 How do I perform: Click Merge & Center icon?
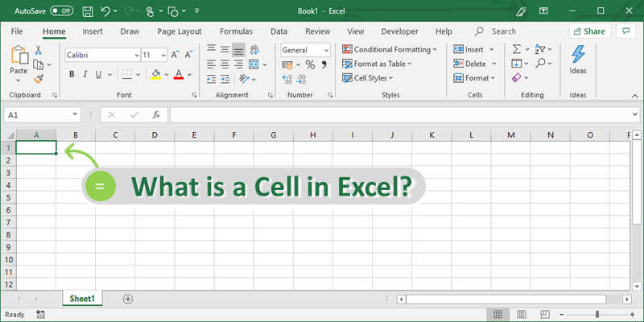click(x=254, y=64)
